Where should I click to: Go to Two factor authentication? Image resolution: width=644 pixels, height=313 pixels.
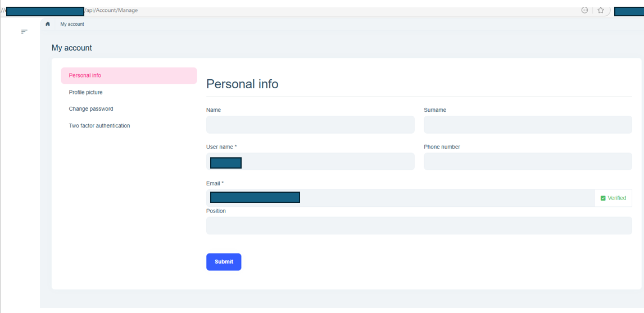pyautogui.click(x=99, y=126)
